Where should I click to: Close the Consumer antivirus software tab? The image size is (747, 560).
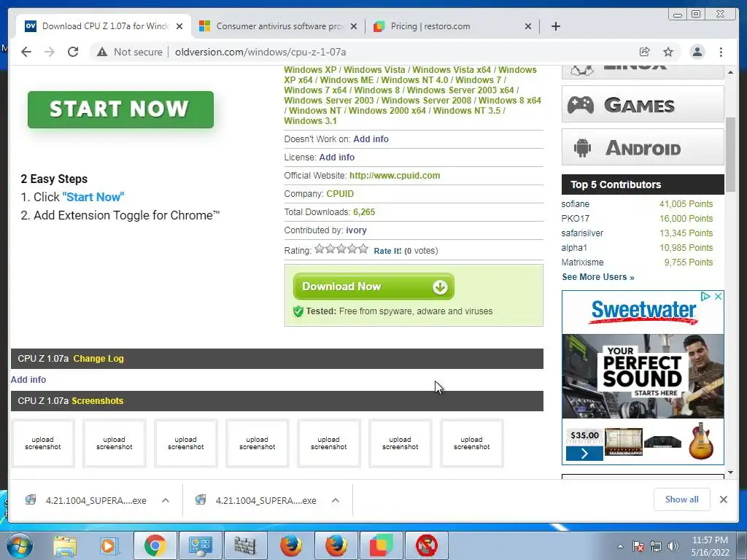(x=354, y=26)
